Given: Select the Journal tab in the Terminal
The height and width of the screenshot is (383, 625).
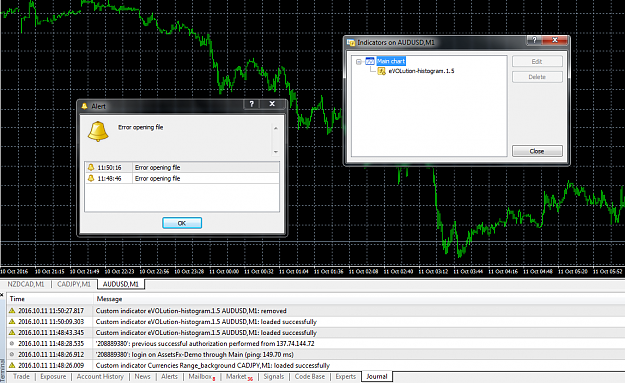Looking at the screenshot, I should point(377,377).
